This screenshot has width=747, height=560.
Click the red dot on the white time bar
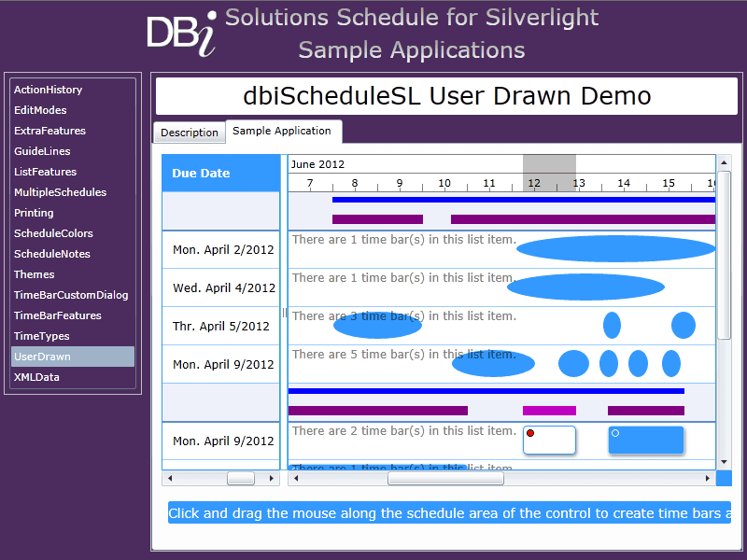click(530, 433)
